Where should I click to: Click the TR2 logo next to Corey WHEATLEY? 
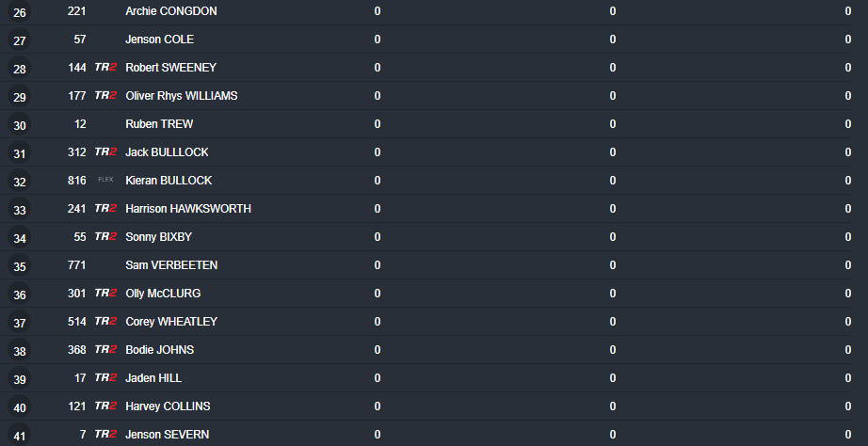(105, 322)
